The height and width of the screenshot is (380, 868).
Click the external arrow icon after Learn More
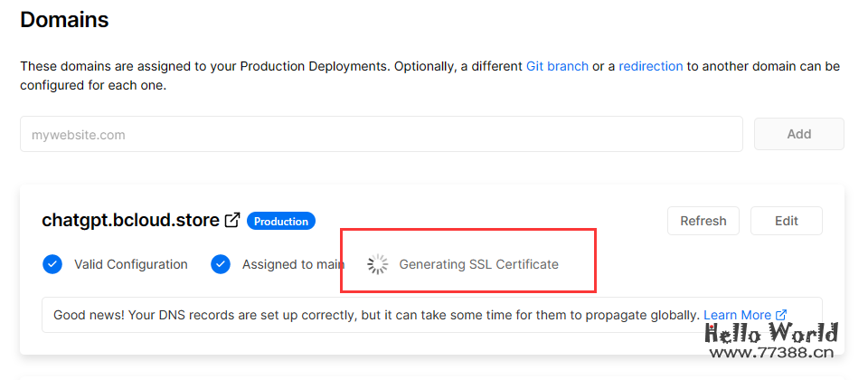click(x=781, y=315)
